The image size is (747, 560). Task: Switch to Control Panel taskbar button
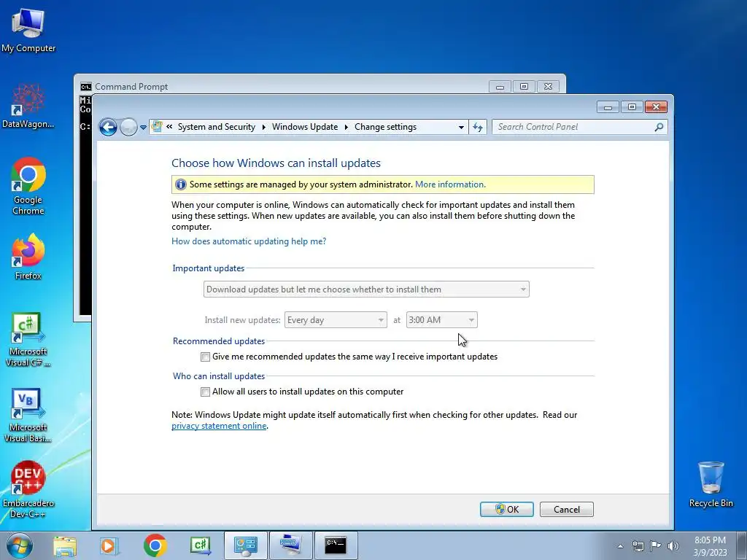245,545
